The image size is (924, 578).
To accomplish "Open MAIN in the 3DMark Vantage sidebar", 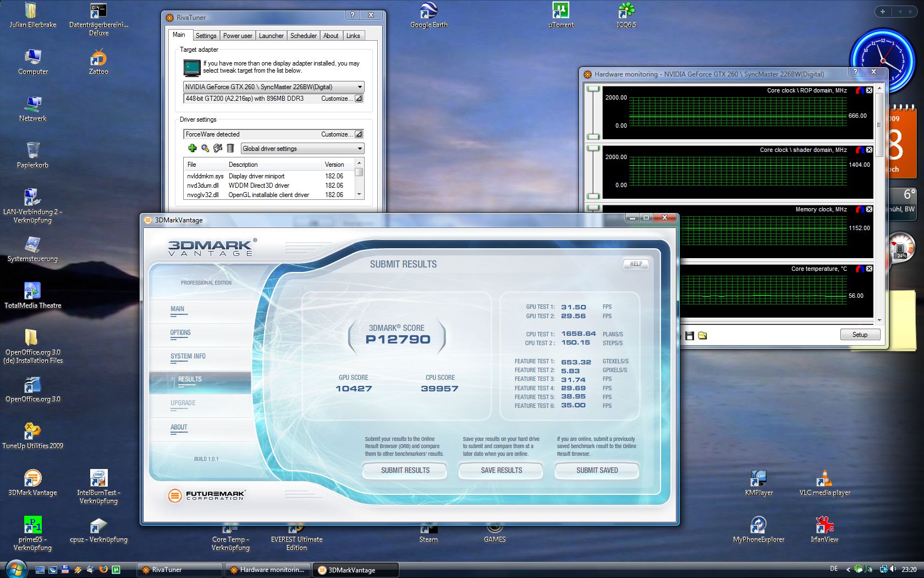I will click(177, 309).
